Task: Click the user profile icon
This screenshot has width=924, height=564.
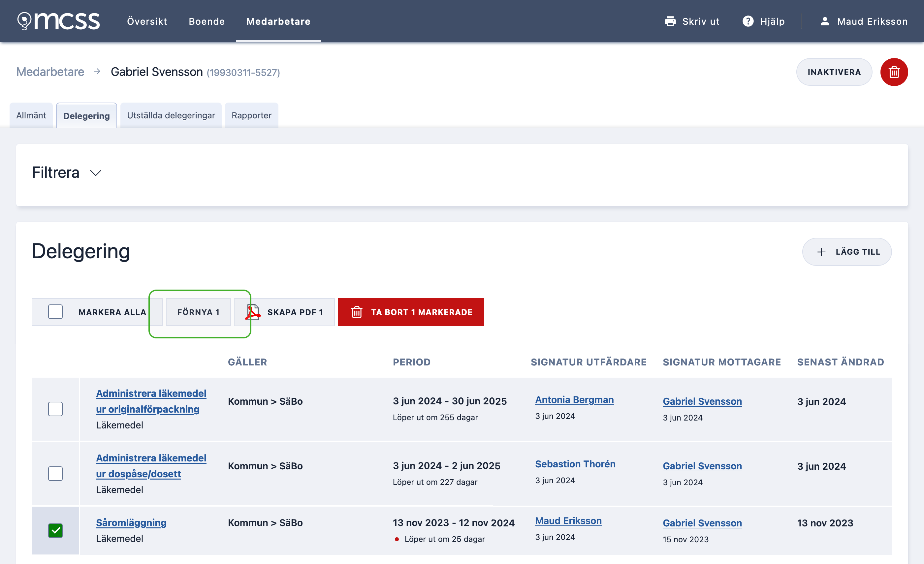Action: click(825, 21)
